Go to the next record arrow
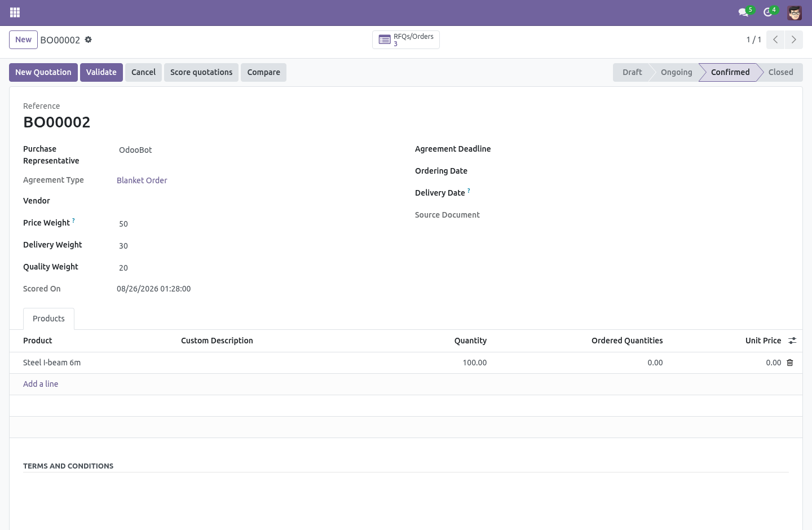Screen dimensions: 812x530 tap(793, 39)
